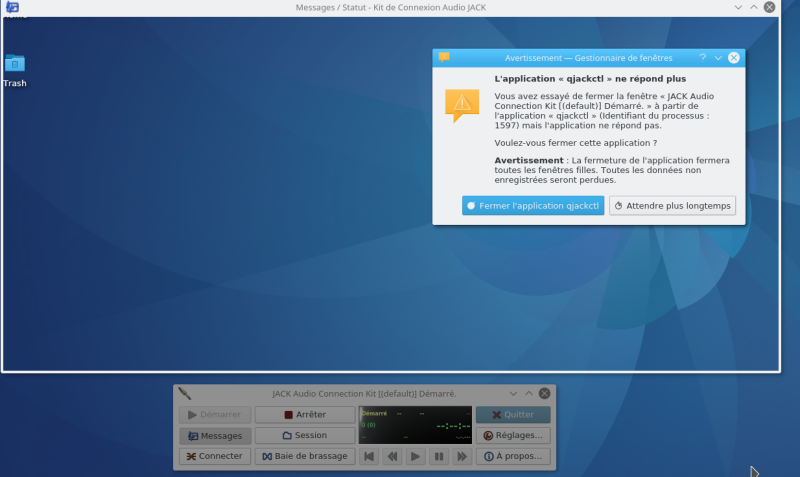Minimize the Avertissement dialog via chevron
Image resolution: width=800 pixels, height=477 pixels.
pos(718,58)
